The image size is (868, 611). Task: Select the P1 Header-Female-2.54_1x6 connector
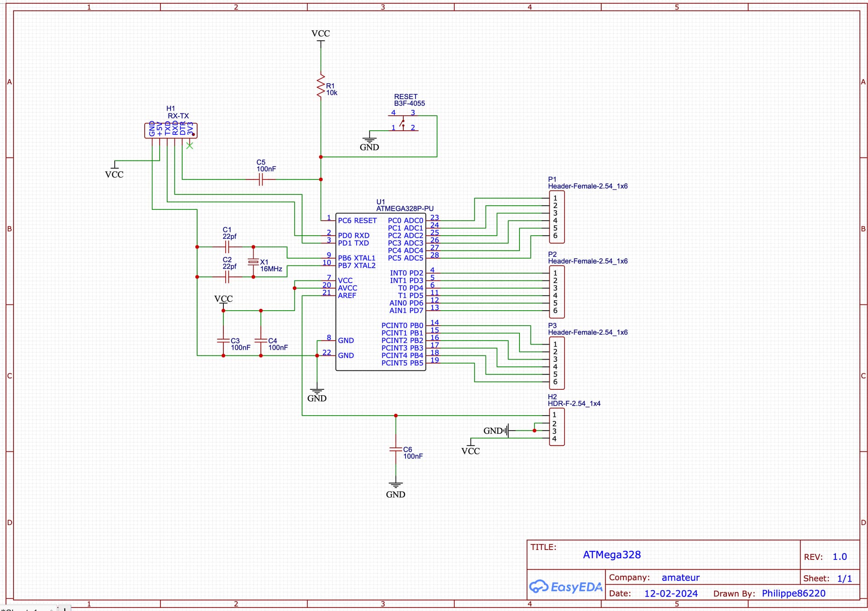557,217
